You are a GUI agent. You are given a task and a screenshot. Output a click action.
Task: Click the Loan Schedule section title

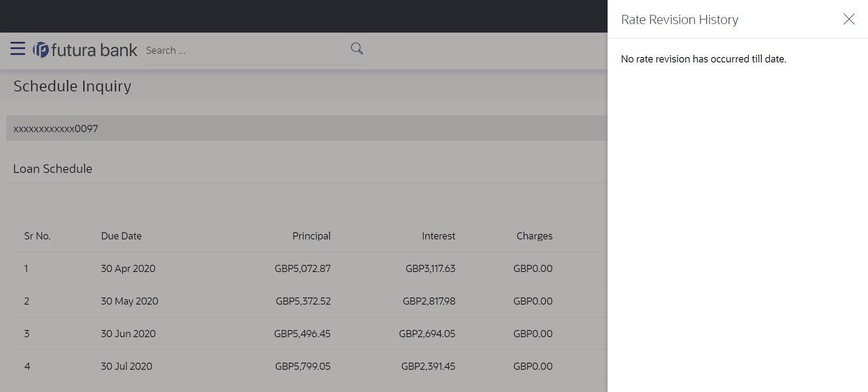point(52,169)
